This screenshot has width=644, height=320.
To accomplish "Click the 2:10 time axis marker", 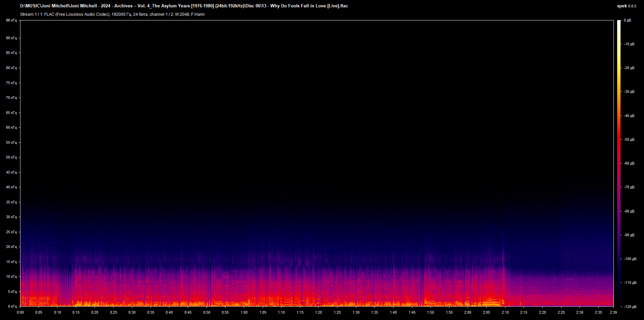I will coord(505,312).
